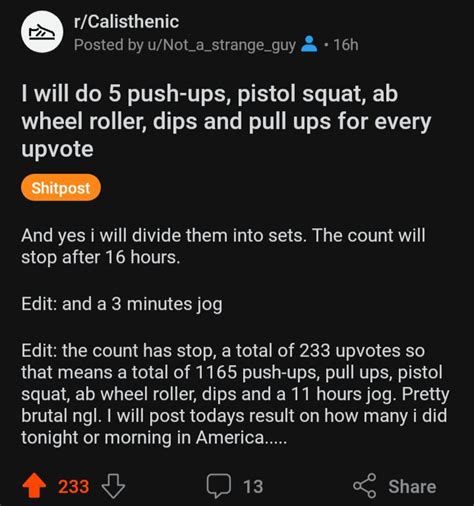Click the 16h post timestamp
474x506 pixels.
click(x=346, y=45)
